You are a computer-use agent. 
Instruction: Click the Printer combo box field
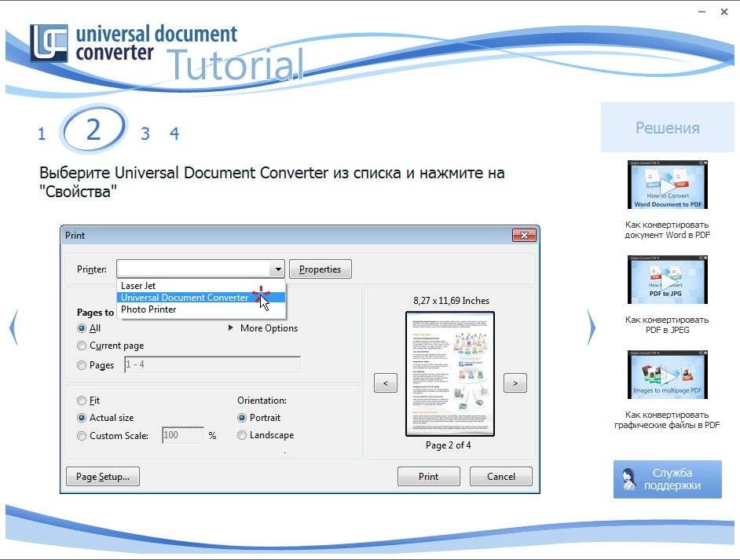200,269
